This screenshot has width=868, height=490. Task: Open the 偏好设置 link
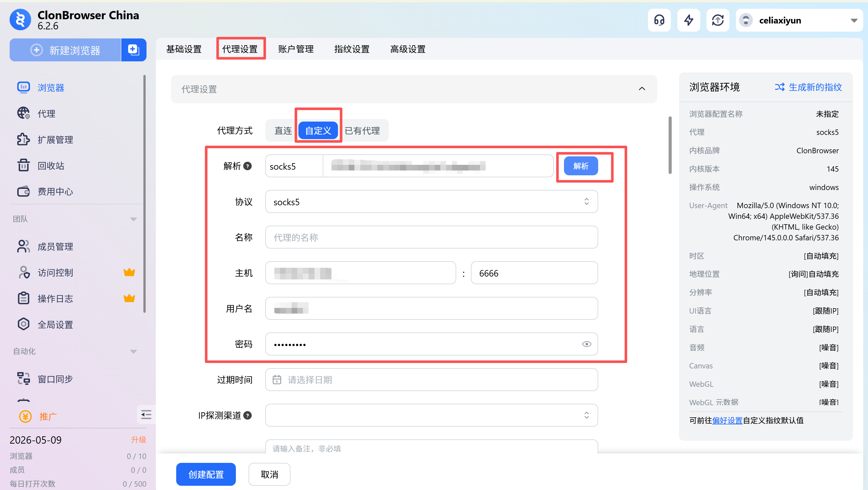[727, 420]
